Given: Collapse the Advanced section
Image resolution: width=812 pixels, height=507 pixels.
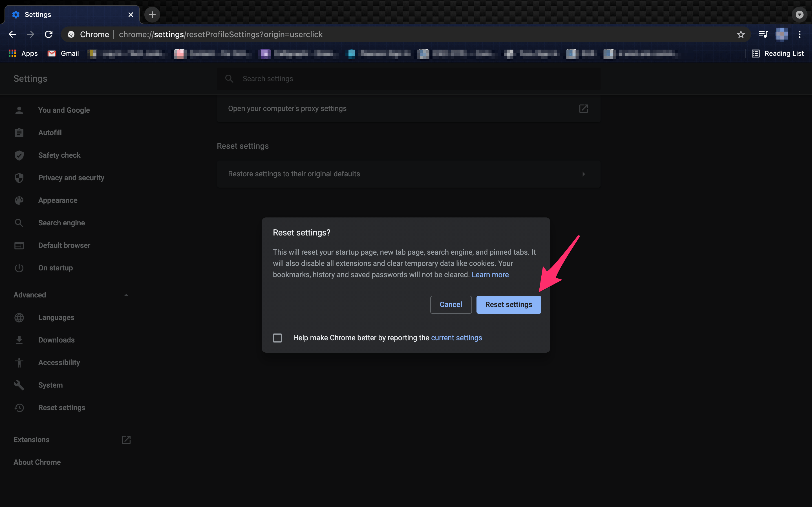Looking at the screenshot, I should click(x=126, y=295).
